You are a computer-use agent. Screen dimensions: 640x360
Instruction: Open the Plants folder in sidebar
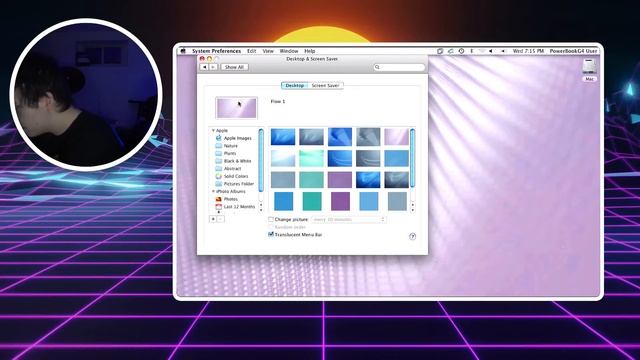pos(230,153)
